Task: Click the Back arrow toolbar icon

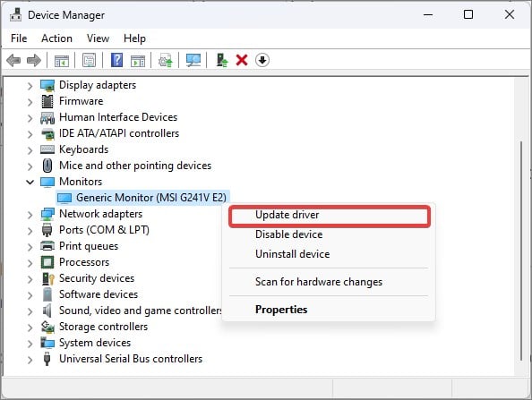Action: pyautogui.click(x=13, y=60)
